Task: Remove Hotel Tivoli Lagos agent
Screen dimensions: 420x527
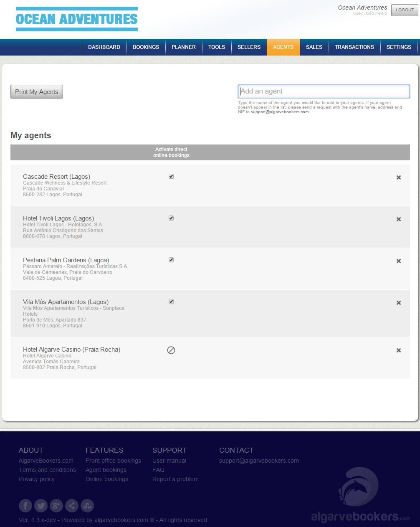Action: 399,219
